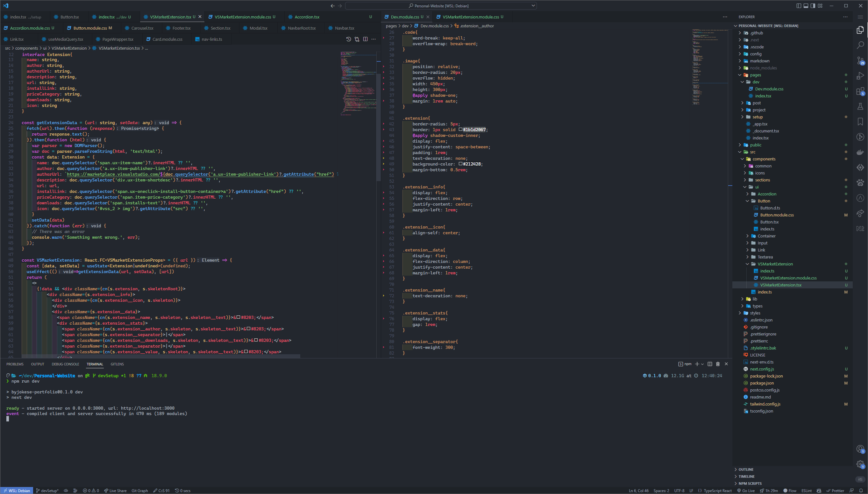This screenshot has height=494, width=868.
Task: Open the Docker whale view
Action: click(x=860, y=152)
